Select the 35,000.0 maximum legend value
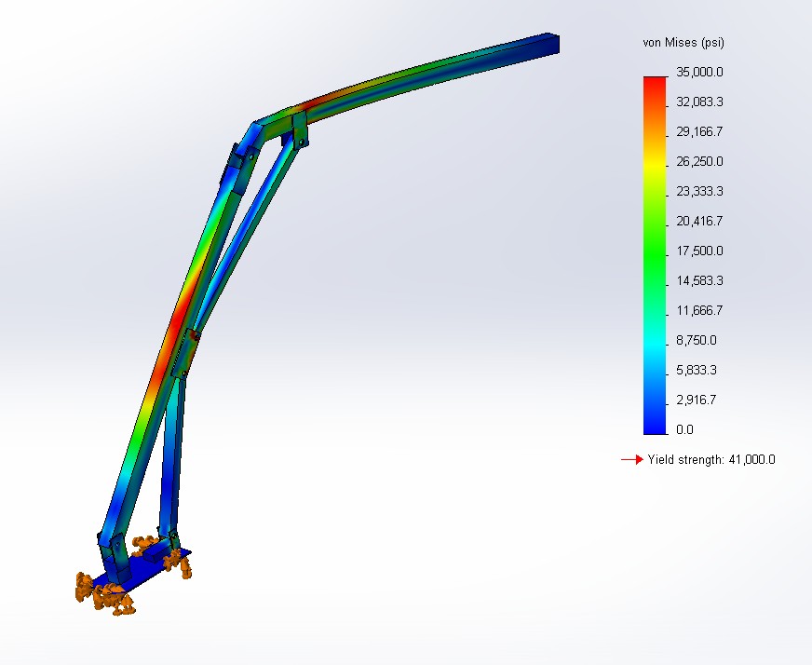 (x=699, y=72)
